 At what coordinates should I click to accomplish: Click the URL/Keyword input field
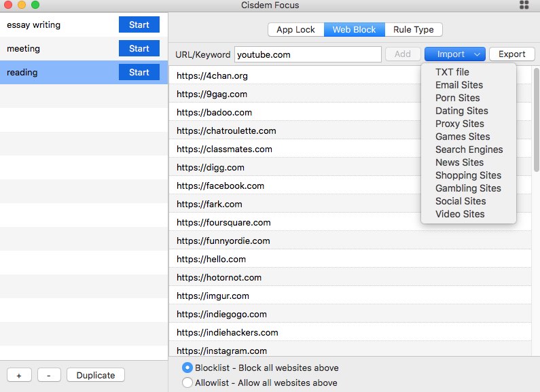(308, 54)
